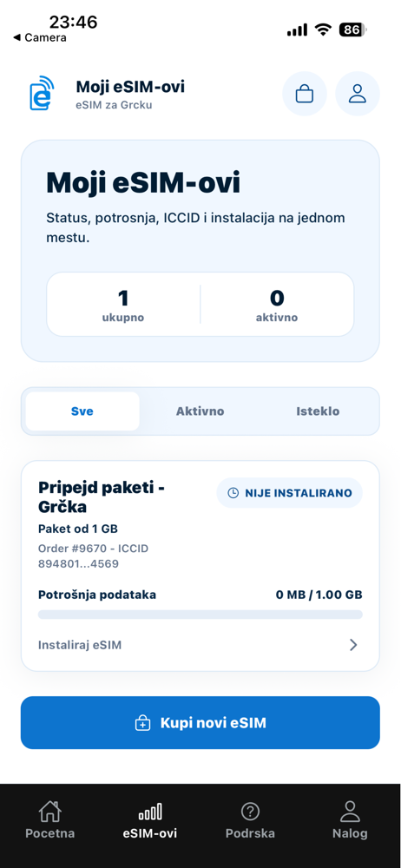The width and height of the screenshot is (401, 868).
Task: Tap the user profile icon in header
Action: point(358,94)
